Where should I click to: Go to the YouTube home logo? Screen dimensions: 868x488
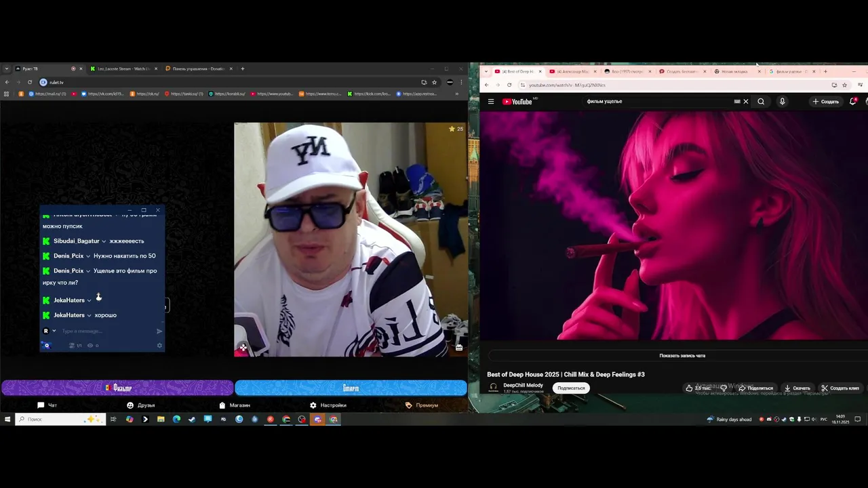pos(517,102)
